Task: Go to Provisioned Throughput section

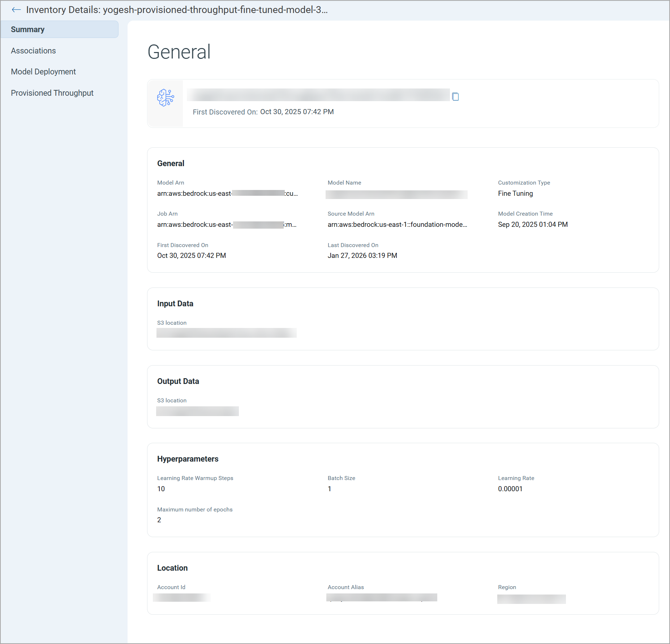Action: coord(52,93)
